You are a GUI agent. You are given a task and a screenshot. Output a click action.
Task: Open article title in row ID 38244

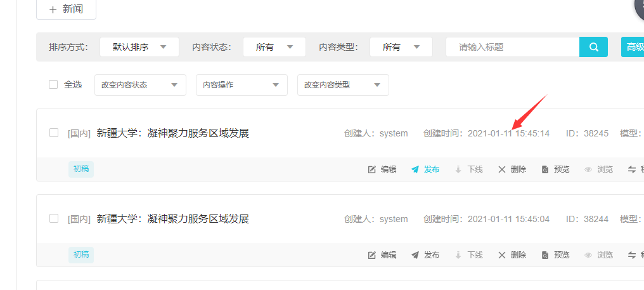coord(173,219)
